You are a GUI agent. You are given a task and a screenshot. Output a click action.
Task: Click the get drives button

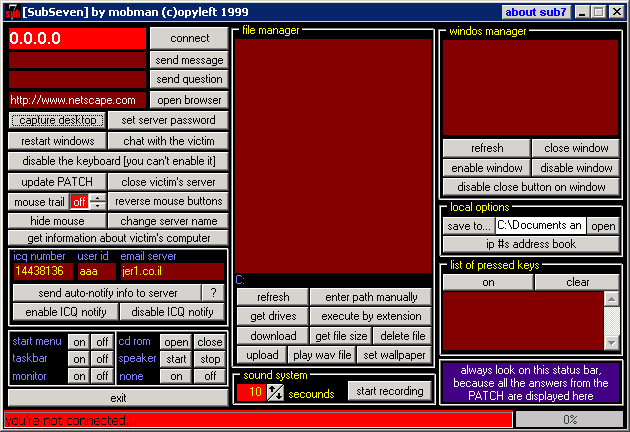tap(272, 317)
